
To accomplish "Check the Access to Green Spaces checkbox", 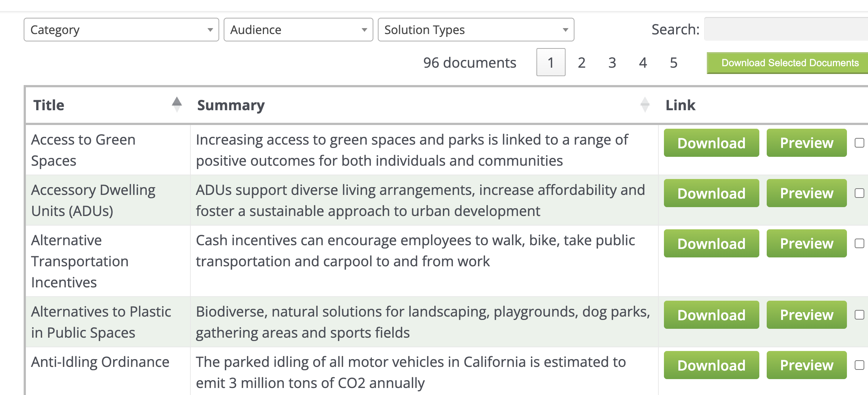I will coord(859,143).
